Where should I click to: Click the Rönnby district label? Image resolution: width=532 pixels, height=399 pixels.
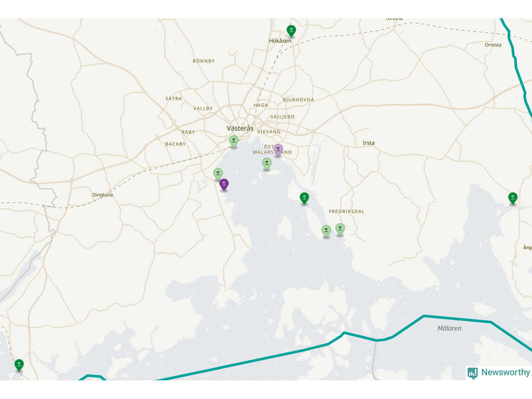point(204,61)
